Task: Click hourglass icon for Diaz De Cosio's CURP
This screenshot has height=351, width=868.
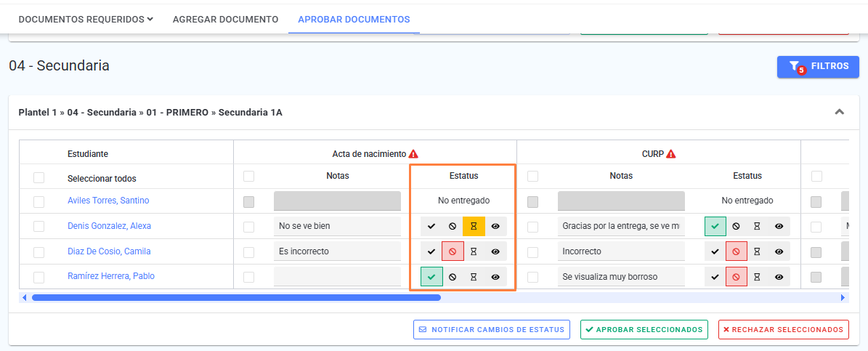Action: click(758, 251)
